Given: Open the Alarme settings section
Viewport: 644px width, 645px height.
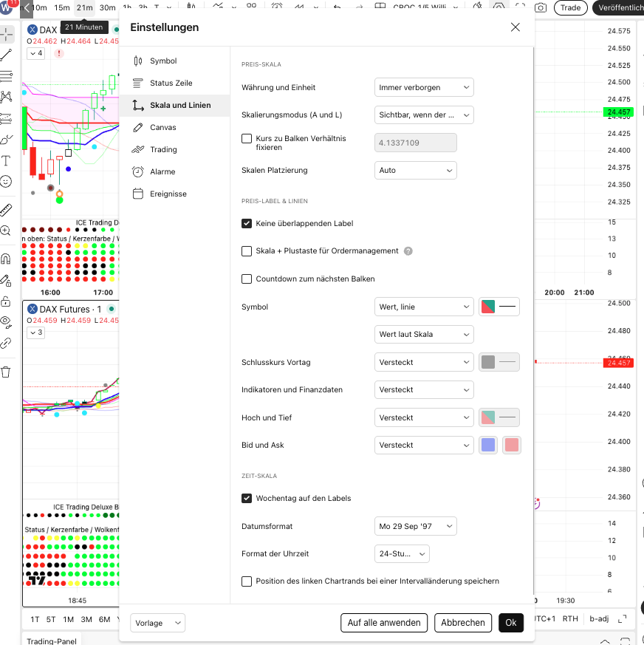Looking at the screenshot, I should [162, 171].
